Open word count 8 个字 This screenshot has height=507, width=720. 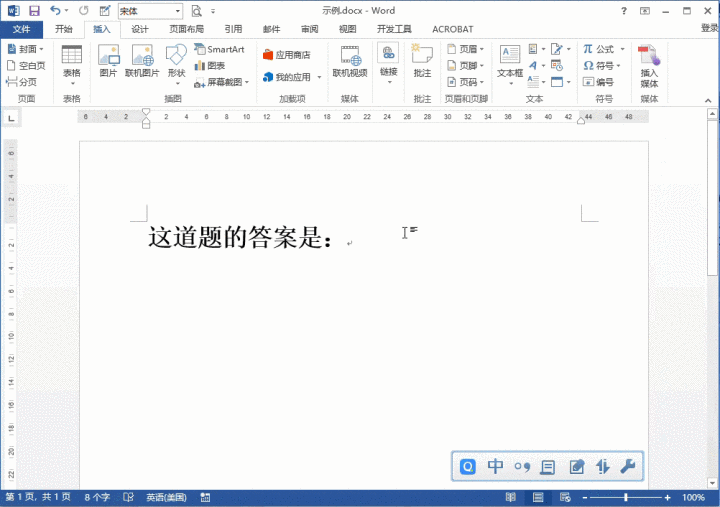[97, 497]
